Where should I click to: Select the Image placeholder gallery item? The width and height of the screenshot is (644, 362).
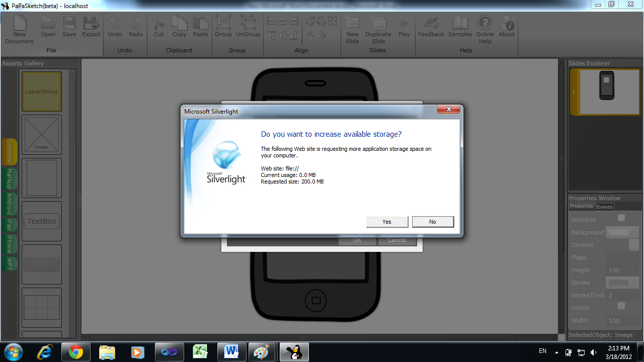42,135
